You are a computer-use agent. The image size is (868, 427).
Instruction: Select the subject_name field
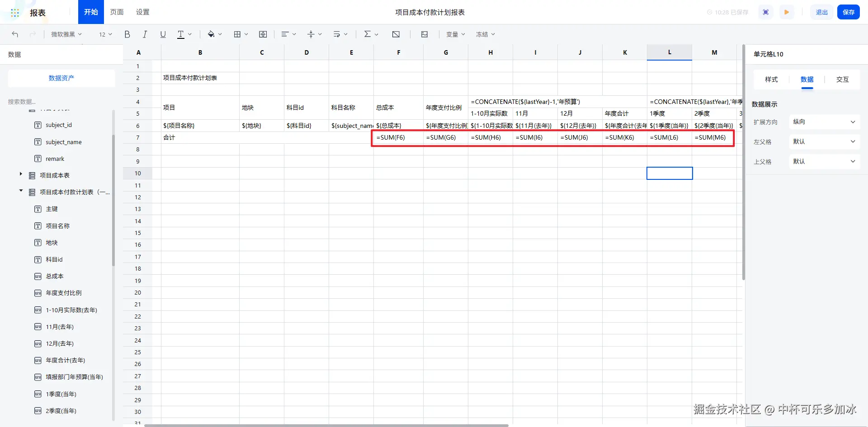(x=64, y=142)
